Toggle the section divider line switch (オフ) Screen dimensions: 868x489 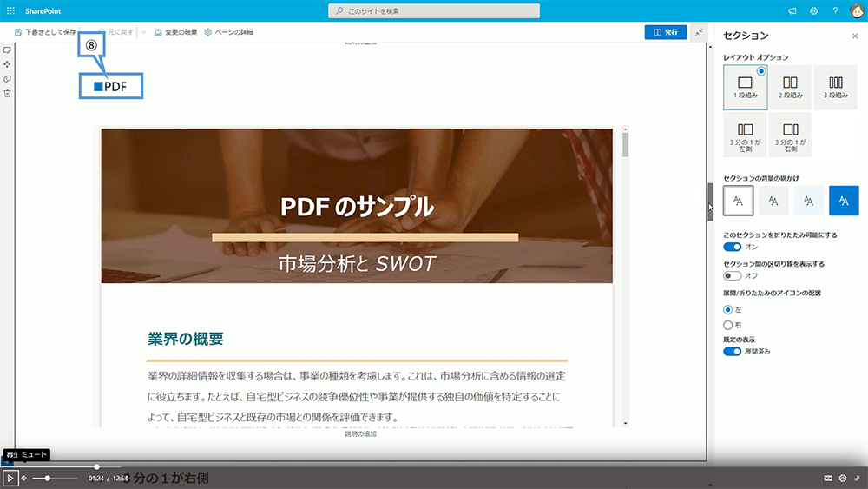click(x=732, y=276)
